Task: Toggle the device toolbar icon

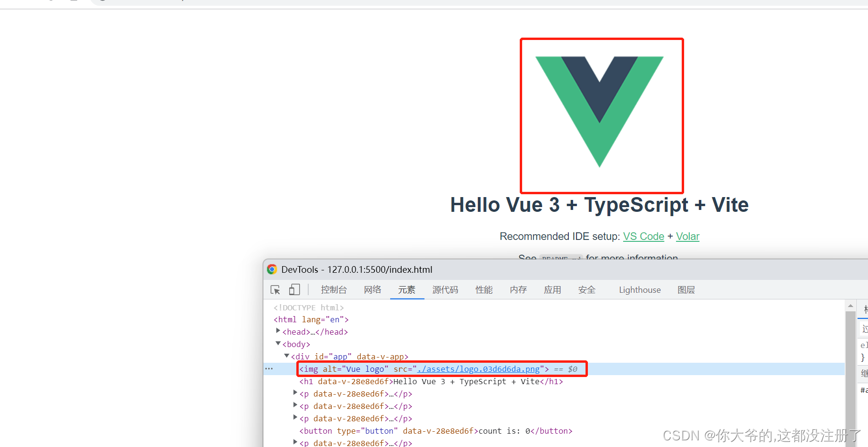Action: [294, 289]
